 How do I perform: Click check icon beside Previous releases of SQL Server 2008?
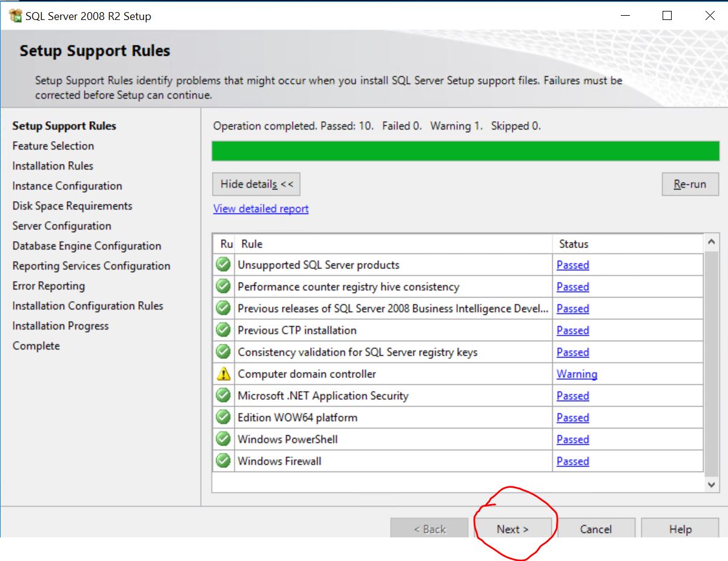pyautogui.click(x=223, y=308)
